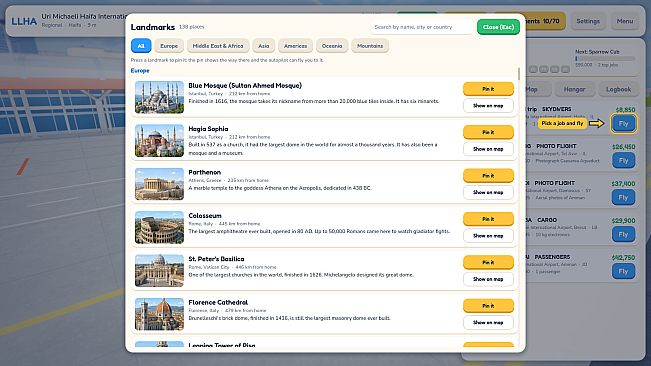Open the St. Peter's Basilica thumbnail
Viewport: 651px width, 366px height.
(x=159, y=271)
